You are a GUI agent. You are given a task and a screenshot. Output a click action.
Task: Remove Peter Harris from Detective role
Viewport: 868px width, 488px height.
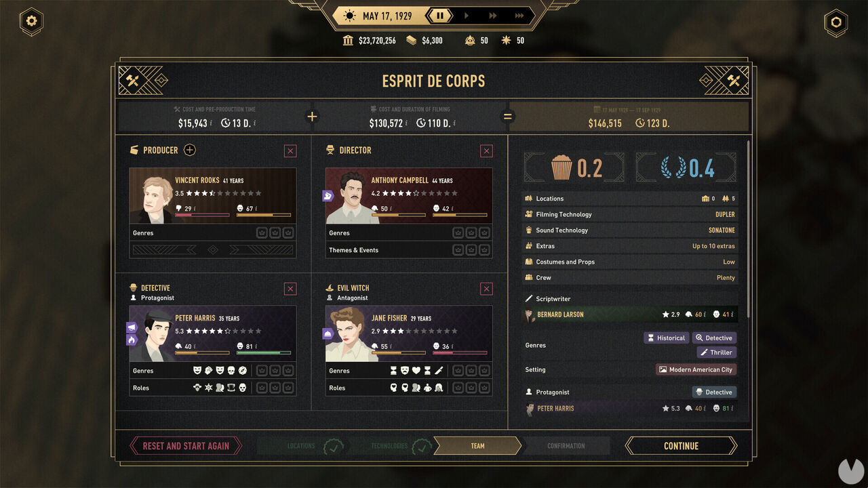[290, 289]
